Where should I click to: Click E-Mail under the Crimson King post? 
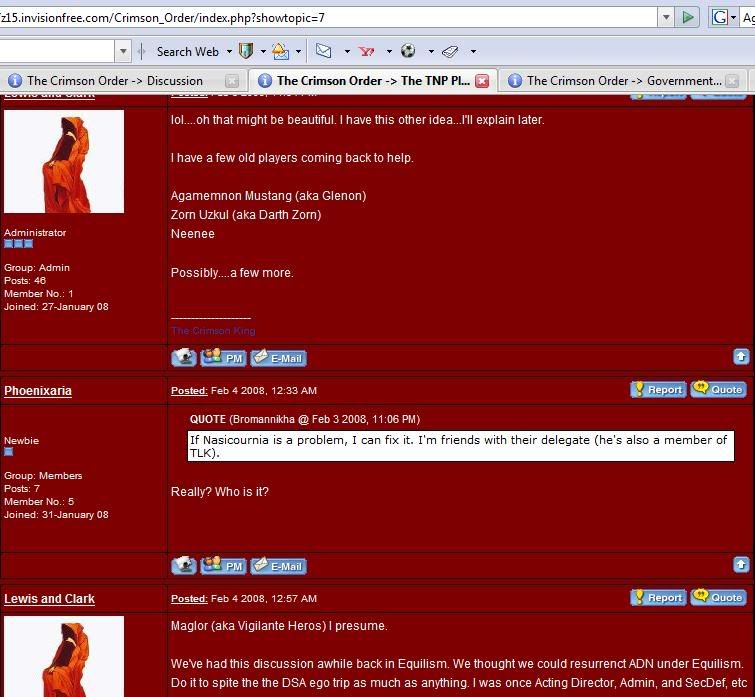pyautogui.click(x=278, y=358)
